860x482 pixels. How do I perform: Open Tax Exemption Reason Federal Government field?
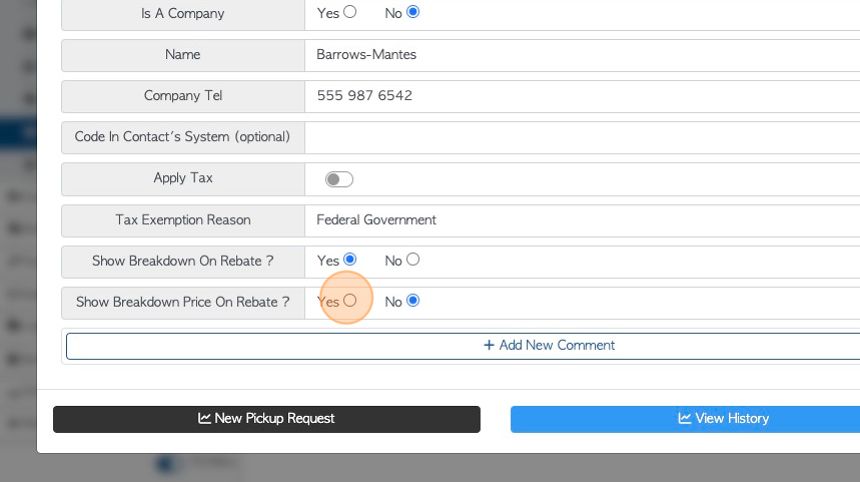582,220
